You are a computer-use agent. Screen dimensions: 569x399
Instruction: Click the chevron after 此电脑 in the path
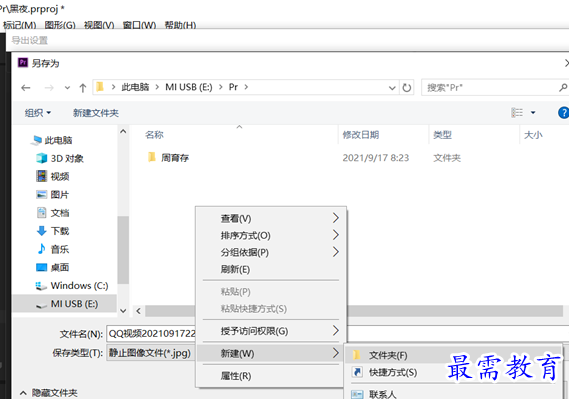157,87
